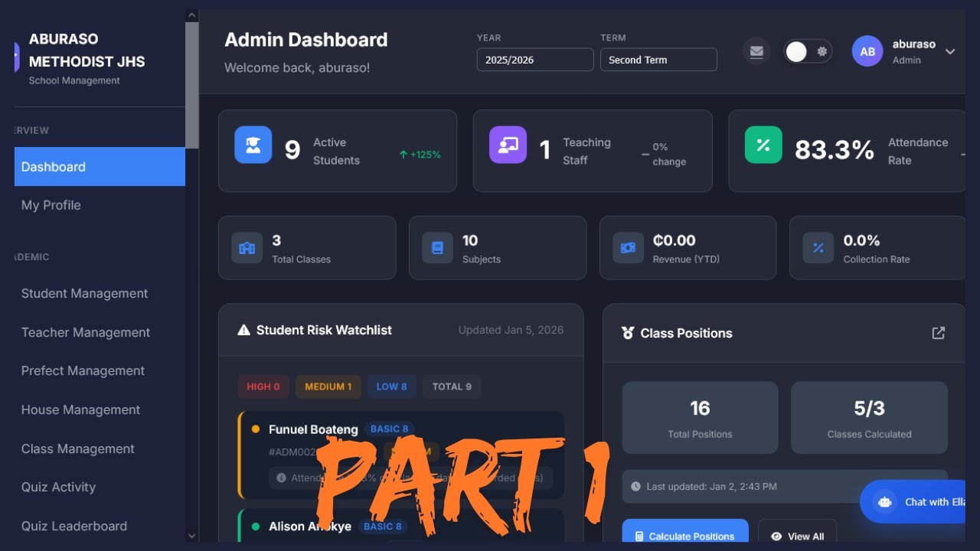Screen dimensions: 980x551
Task: Toggle the dark/light theme switch
Action: (808, 51)
